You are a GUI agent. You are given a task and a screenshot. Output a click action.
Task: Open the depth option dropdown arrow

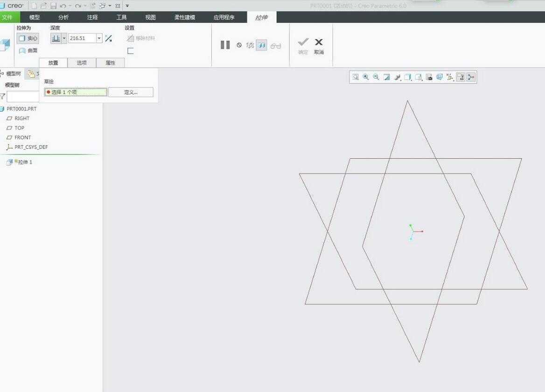(x=64, y=38)
